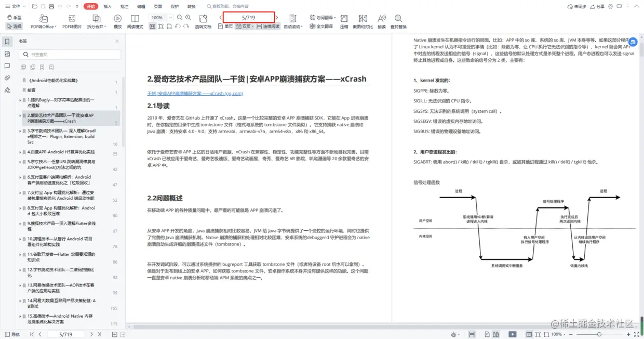Image resolution: width=644 pixels, height=339 pixels.
Task: Toggle eye protection mode in status bar
Action: (x=455, y=334)
